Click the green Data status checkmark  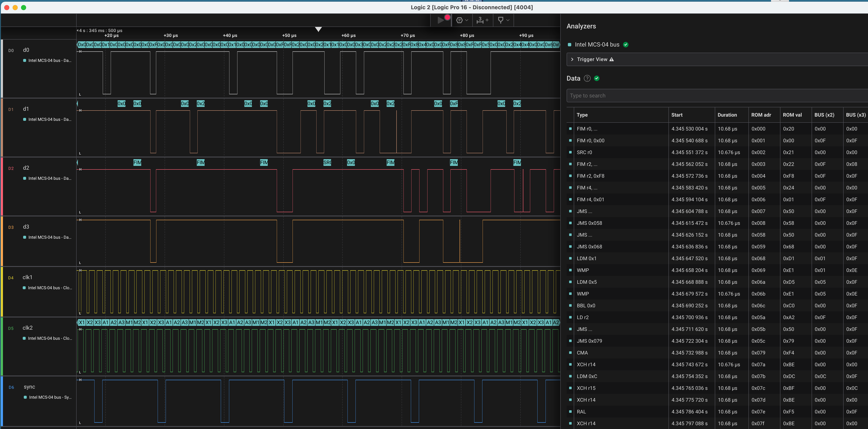597,79
